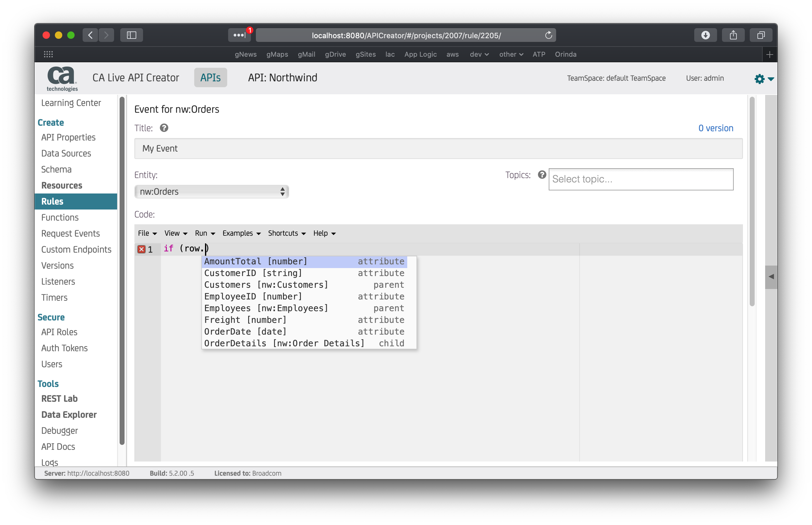812x525 pixels.
Task: Click the main content vertical scrollbar
Action: click(752, 201)
